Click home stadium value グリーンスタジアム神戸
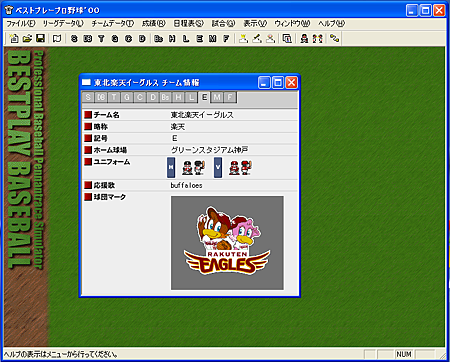This screenshot has height=362, width=450. (x=209, y=150)
